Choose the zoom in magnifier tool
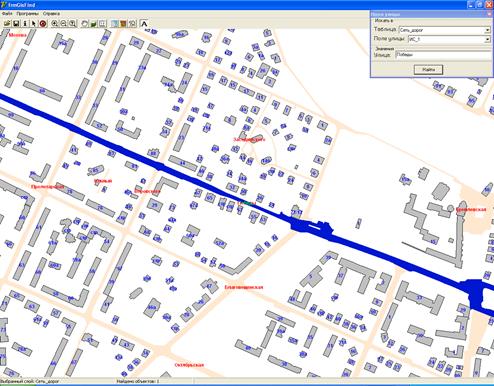 (x=55, y=23)
